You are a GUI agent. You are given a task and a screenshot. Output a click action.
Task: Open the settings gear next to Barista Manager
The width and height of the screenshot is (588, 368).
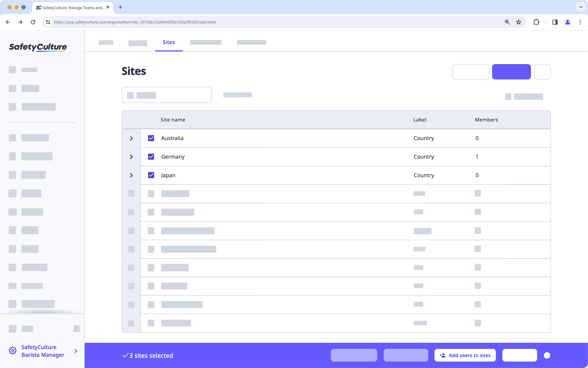pos(13,350)
